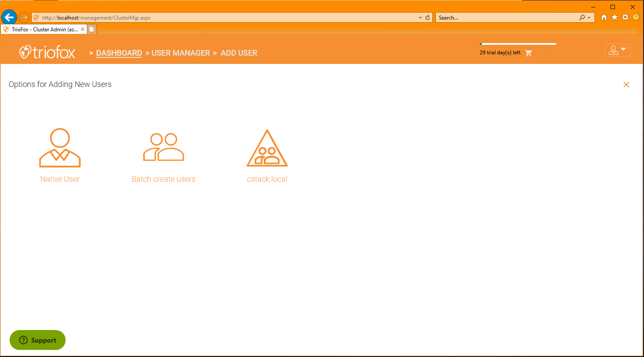Screen dimensions: 644x357
Task: Open the Support button
Action: click(37, 340)
